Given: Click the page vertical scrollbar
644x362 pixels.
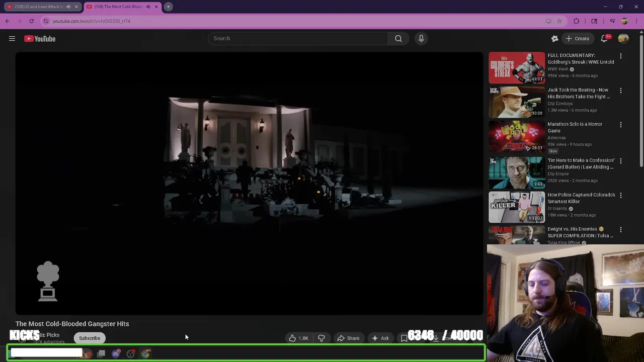Looking at the screenshot, I should point(641,101).
